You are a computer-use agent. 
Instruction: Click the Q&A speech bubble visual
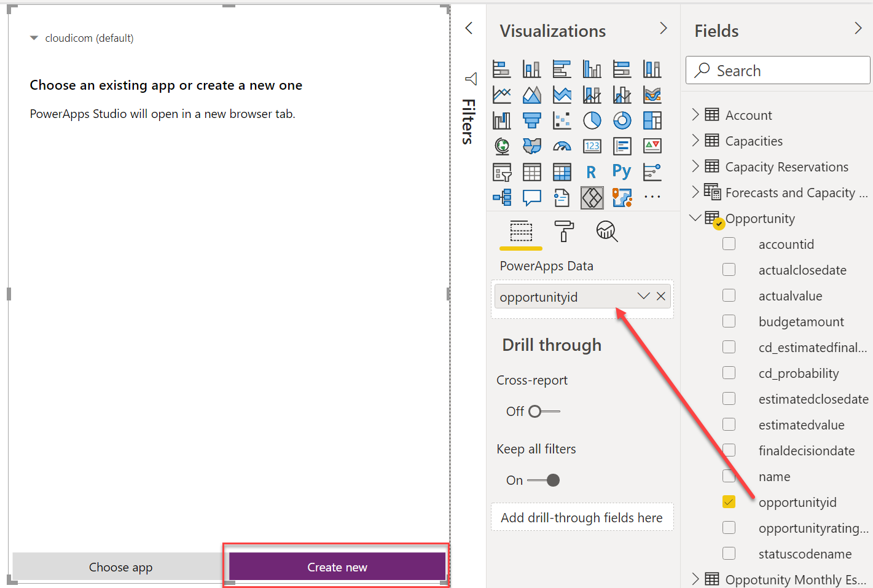[x=532, y=198]
